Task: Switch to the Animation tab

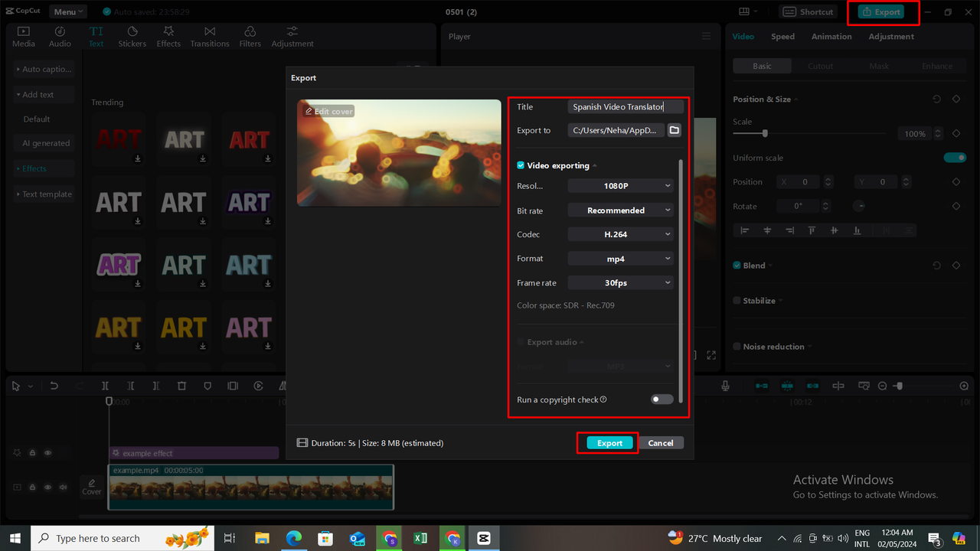Action: 831,36
